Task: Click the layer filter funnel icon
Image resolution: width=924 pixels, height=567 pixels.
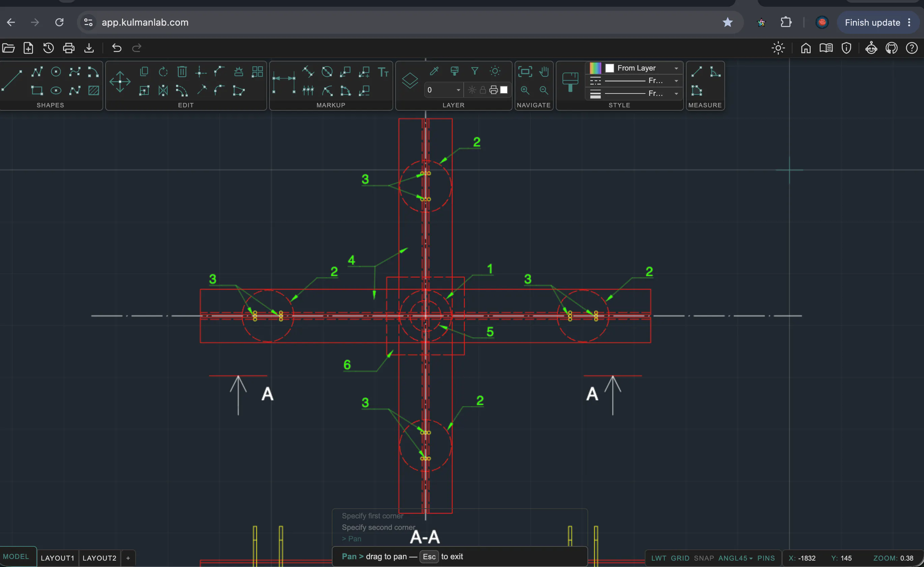Action: [475, 71]
